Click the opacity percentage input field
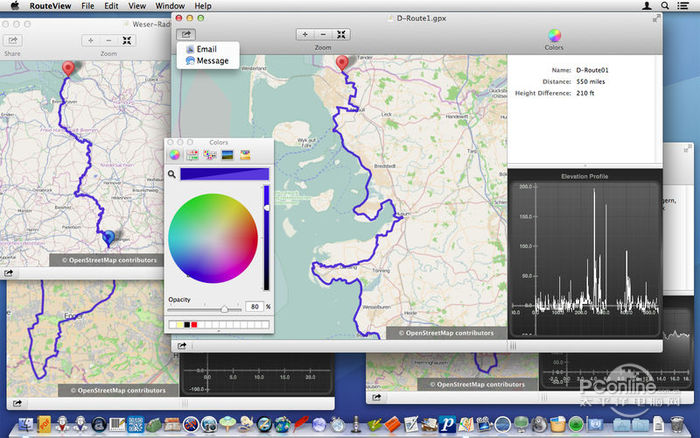This screenshot has width=700, height=438. coord(254,306)
